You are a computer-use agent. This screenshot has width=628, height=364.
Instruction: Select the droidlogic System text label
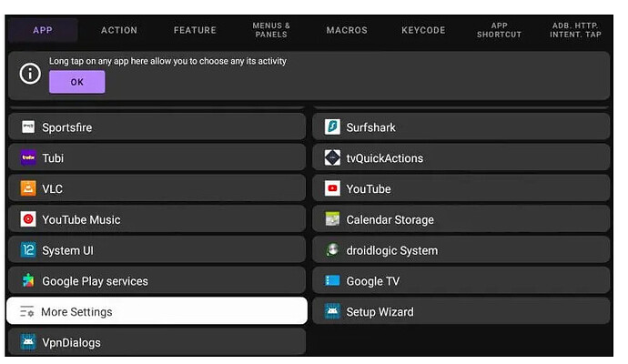point(392,250)
